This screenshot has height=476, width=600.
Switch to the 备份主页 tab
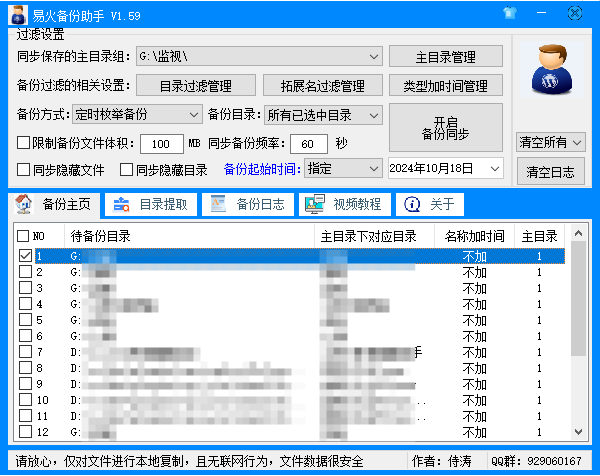tap(54, 205)
